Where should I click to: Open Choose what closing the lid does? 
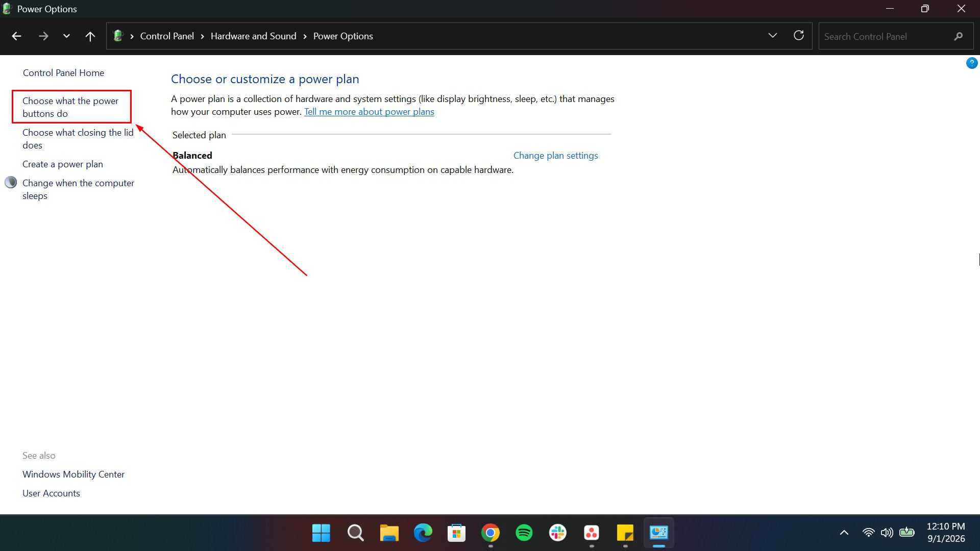(x=78, y=139)
